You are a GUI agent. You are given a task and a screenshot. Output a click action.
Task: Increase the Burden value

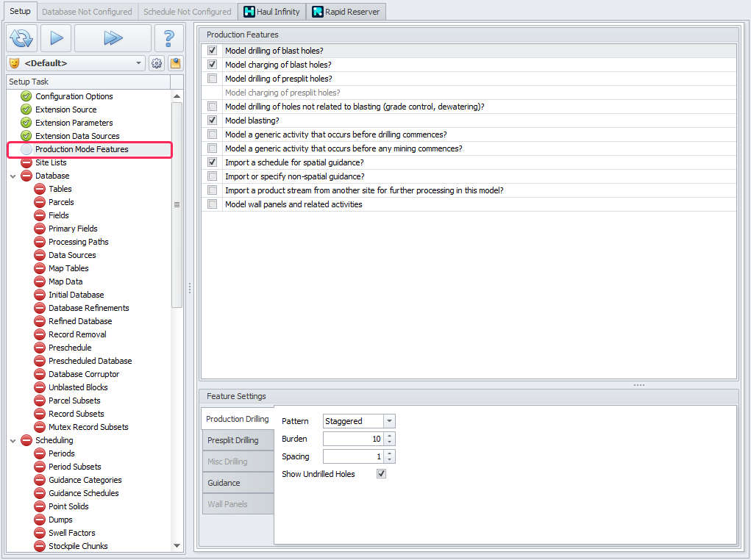[x=389, y=436]
